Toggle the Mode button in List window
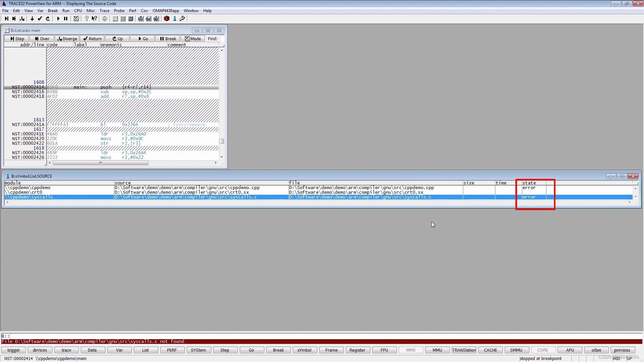 pyautogui.click(x=193, y=39)
